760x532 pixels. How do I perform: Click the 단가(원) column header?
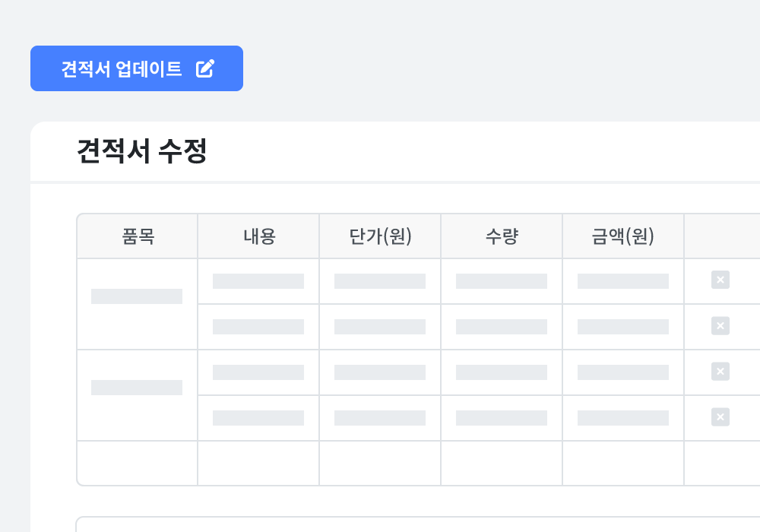coord(380,236)
